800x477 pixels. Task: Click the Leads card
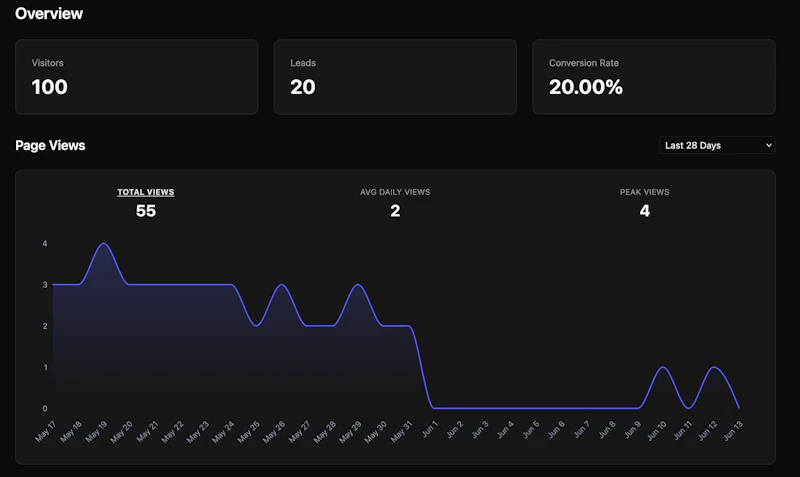pyautogui.click(x=395, y=77)
